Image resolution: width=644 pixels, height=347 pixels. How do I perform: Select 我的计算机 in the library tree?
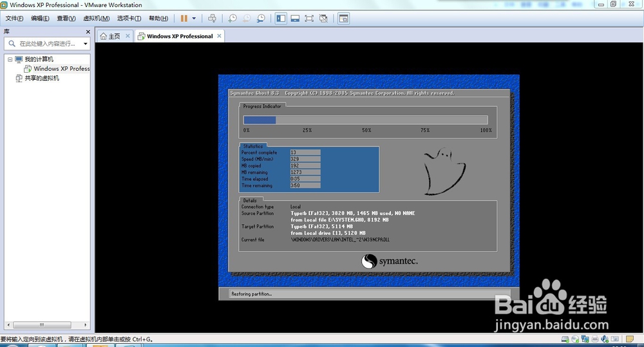pyautogui.click(x=39, y=59)
